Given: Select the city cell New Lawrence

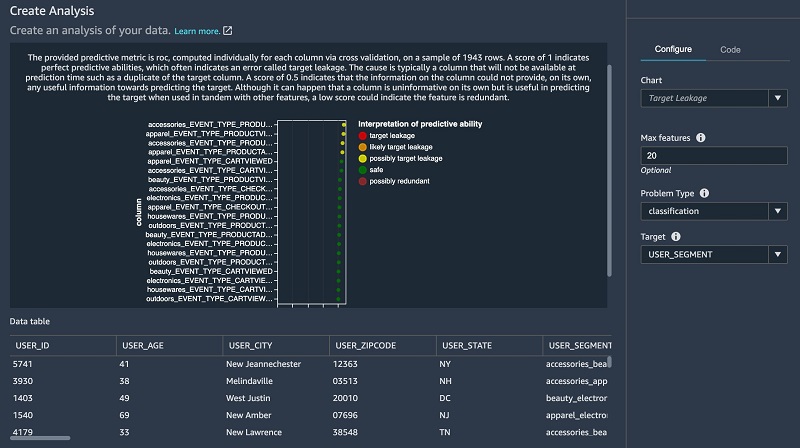Looking at the screenshot, I should pos(254,432).
